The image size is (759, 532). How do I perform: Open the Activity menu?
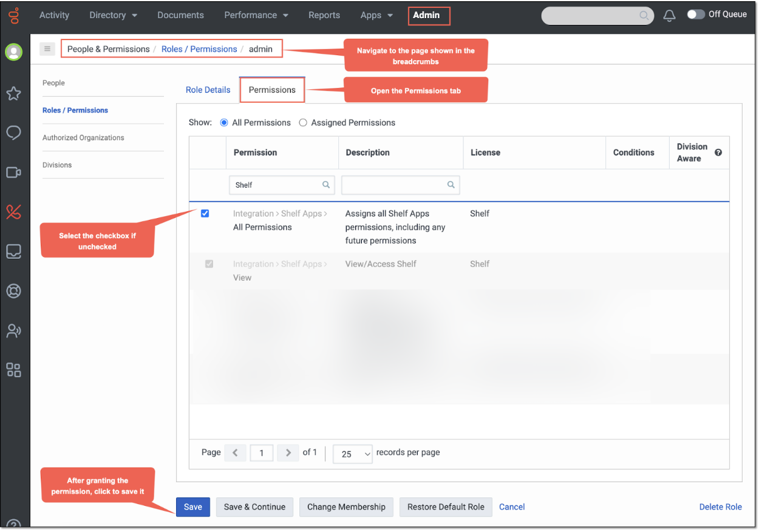click(x=55, y=15)
